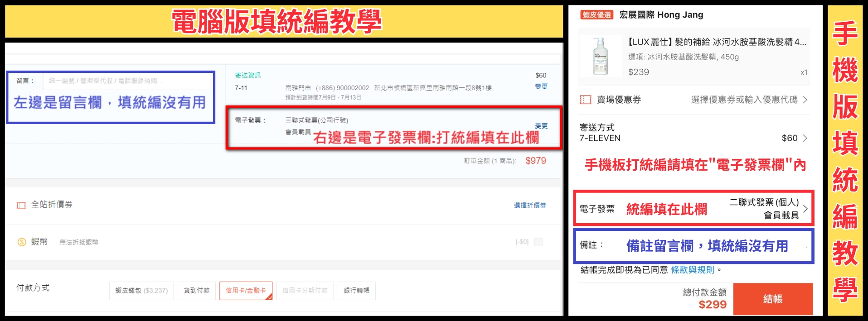Screen dimensions: 868x321
Task: Click 變更 next to 電子發票
Action: [541, 126]
